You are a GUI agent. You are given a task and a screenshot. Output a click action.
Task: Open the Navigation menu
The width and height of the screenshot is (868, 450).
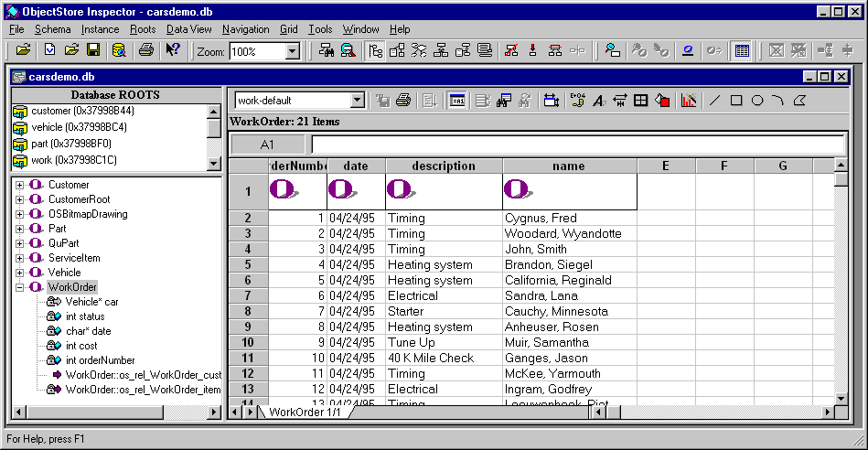[246, 29]
